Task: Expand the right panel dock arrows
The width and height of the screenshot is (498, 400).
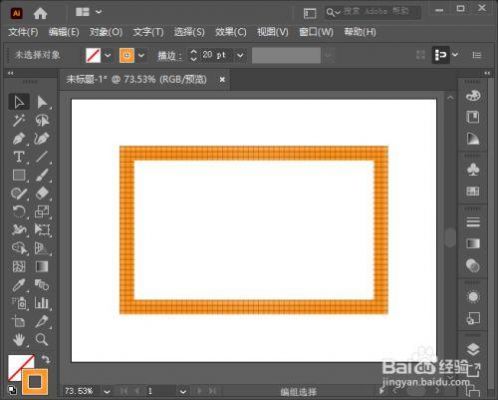Action: (x=487, y=73)
